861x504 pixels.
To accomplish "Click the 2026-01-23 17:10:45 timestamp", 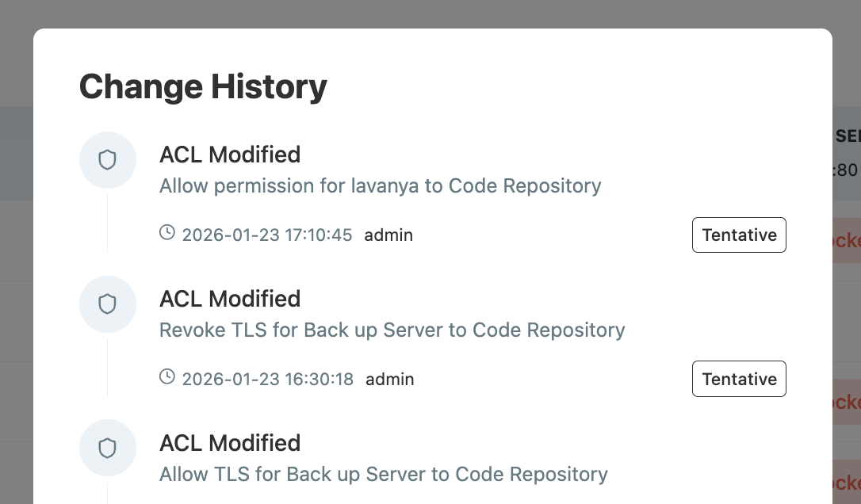I will (x=267, y=235).
